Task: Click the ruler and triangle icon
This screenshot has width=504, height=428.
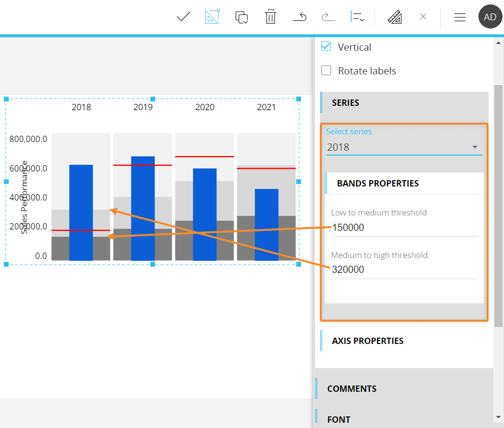Action: click(x=395, y=17)
